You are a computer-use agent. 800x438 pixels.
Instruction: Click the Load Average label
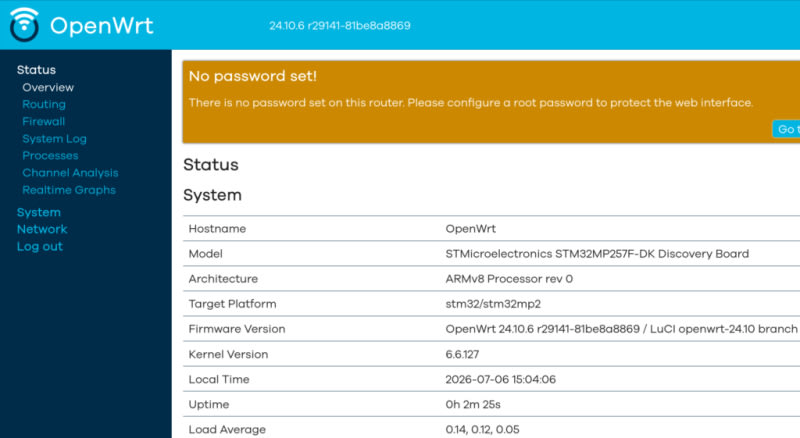[x=227, y=429]
